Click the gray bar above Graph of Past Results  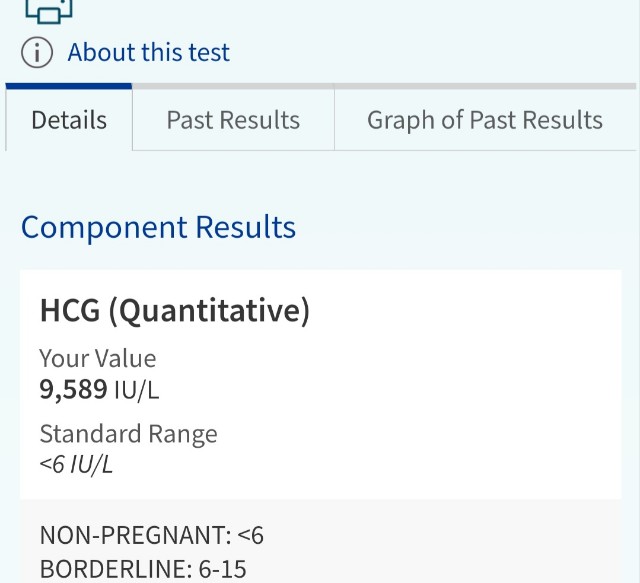485,86
